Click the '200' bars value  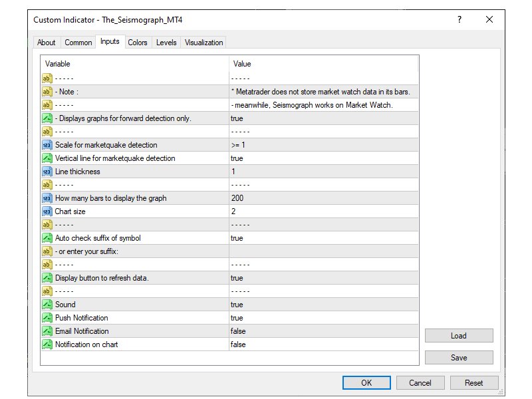pos(237,198)
